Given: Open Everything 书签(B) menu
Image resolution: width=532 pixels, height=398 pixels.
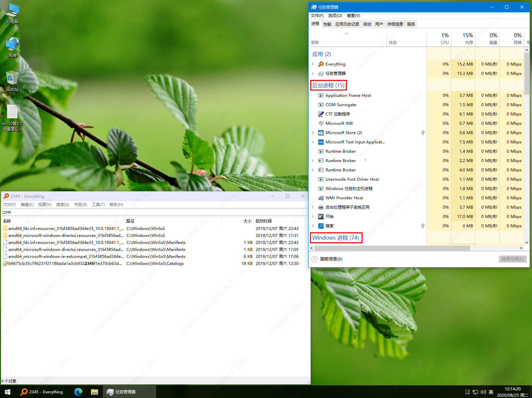Looking at the screenshot, I should click(x=81, y=205).
